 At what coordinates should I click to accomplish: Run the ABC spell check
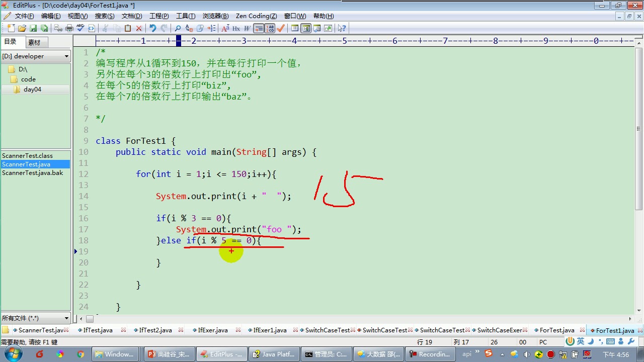click(x=80, y=28)
